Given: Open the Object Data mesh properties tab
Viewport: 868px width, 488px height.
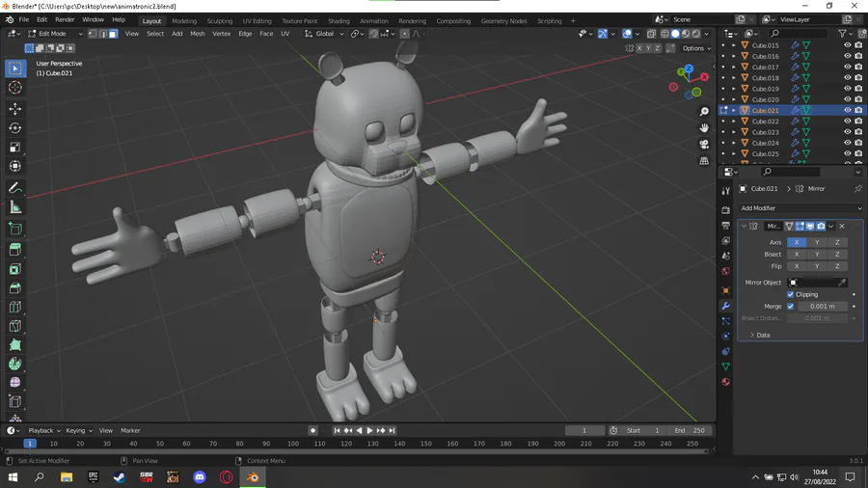Looking at the screenshot, I should 725,366.
